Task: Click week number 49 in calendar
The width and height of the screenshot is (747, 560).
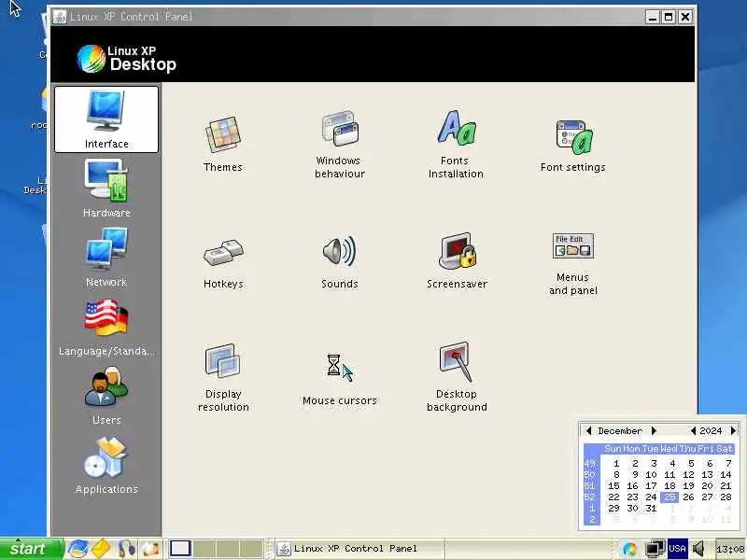Action: (590, 463)
